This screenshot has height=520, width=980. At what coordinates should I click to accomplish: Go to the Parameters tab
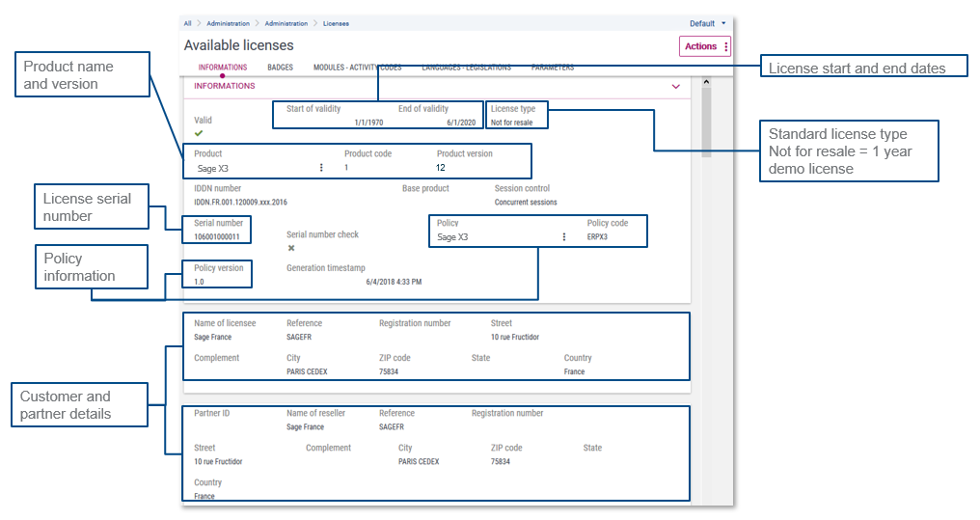tap(553, 68)
